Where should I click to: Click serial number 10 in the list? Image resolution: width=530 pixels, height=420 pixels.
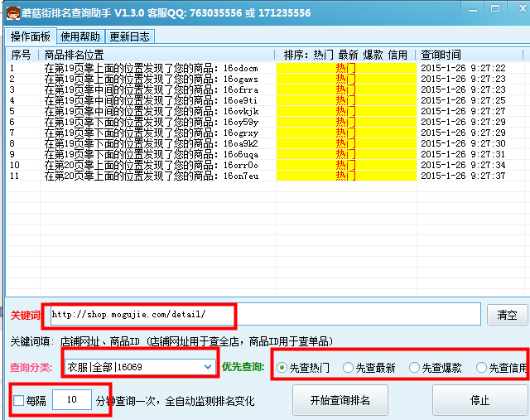point(15,166)
